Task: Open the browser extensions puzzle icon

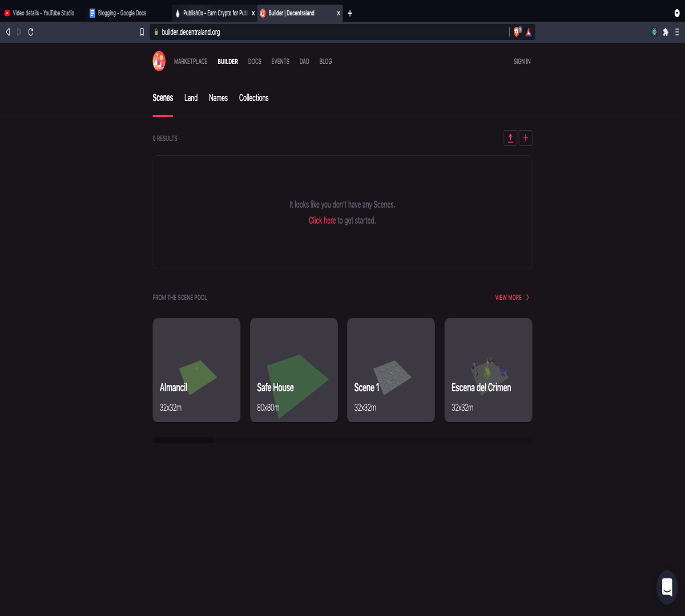Action: (666, 32)
